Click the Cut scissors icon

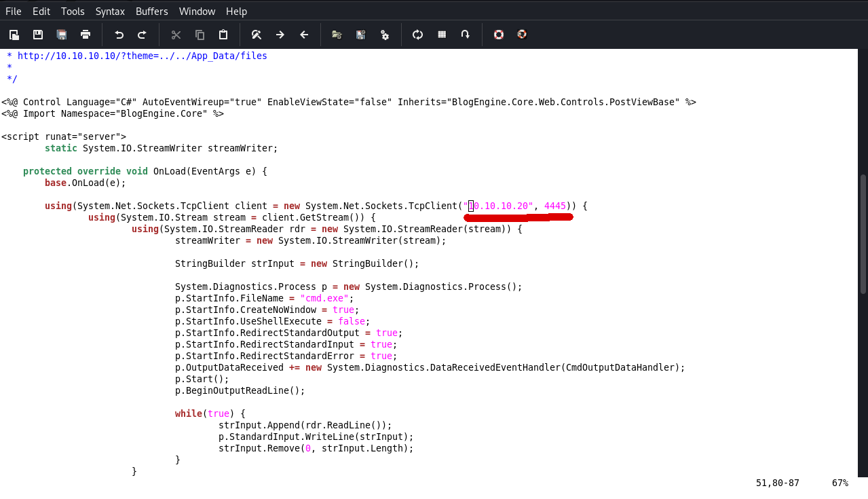[176, 35]
